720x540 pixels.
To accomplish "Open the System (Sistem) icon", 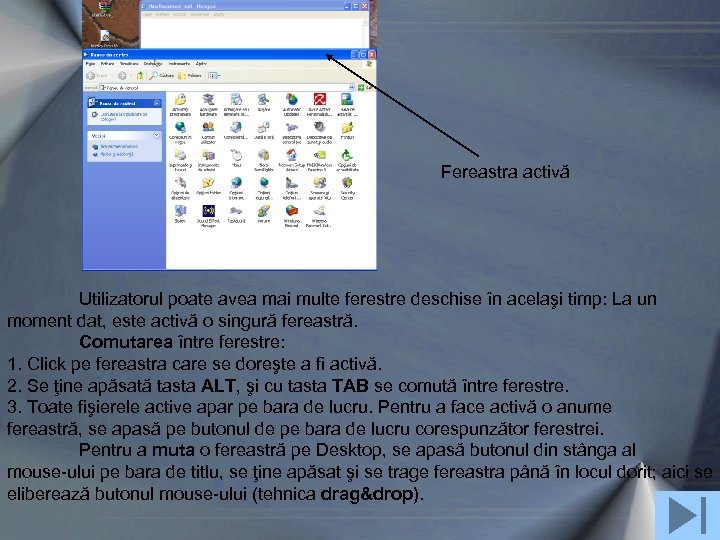I will [x=180, y=211].
